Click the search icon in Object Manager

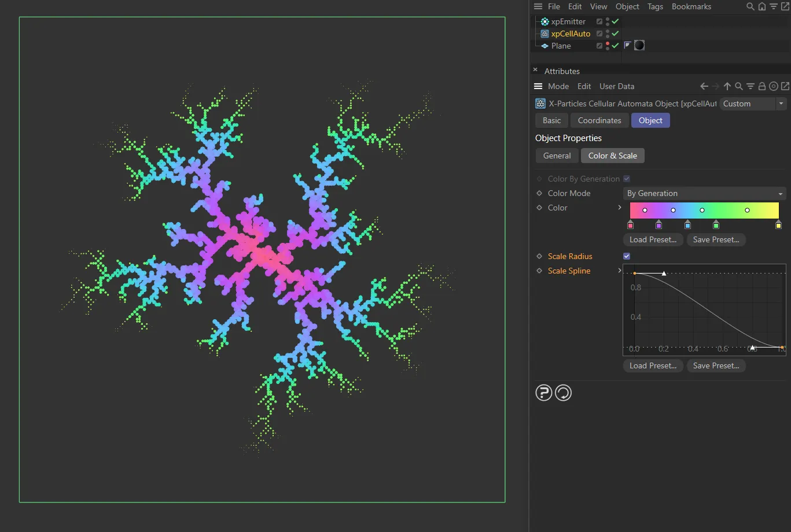(750, 7)
